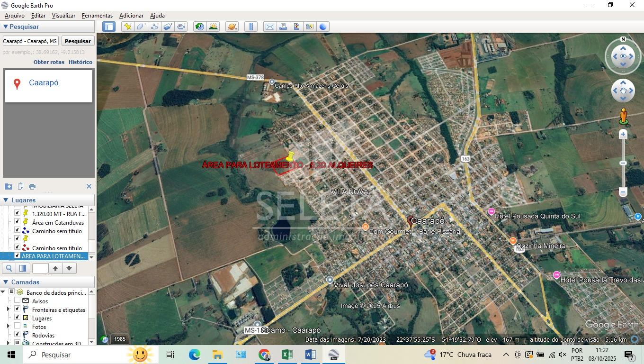The width and height of the screenshot is (644, 364).
Task: Enable the Fotos layer checkbox
Action: [x=18, y=327]
